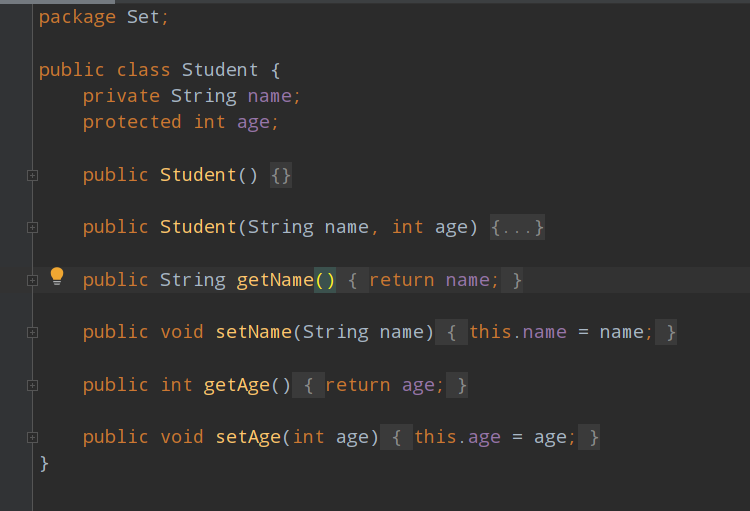This screenshot has height=511, width=750.
Task: Click the Student class name in declaration
Action: tap(219, 70)
